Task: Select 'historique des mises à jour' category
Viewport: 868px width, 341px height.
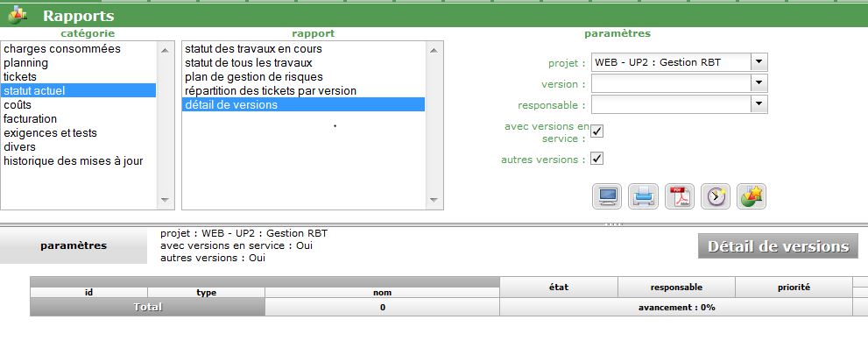Action: tap(79, 160)
